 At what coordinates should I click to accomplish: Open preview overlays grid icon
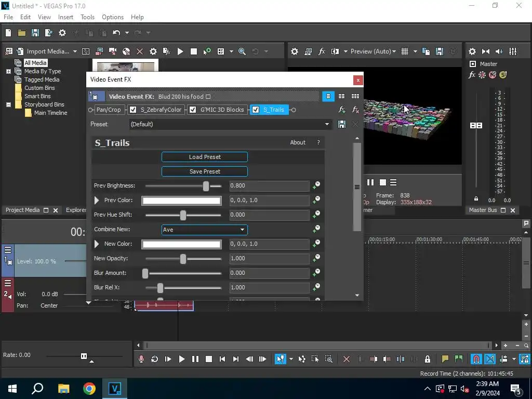click(x=405, y=51)
